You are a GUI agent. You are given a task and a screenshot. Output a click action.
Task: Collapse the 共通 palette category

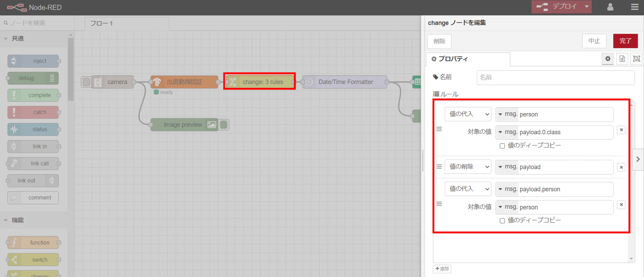[6, 38]
